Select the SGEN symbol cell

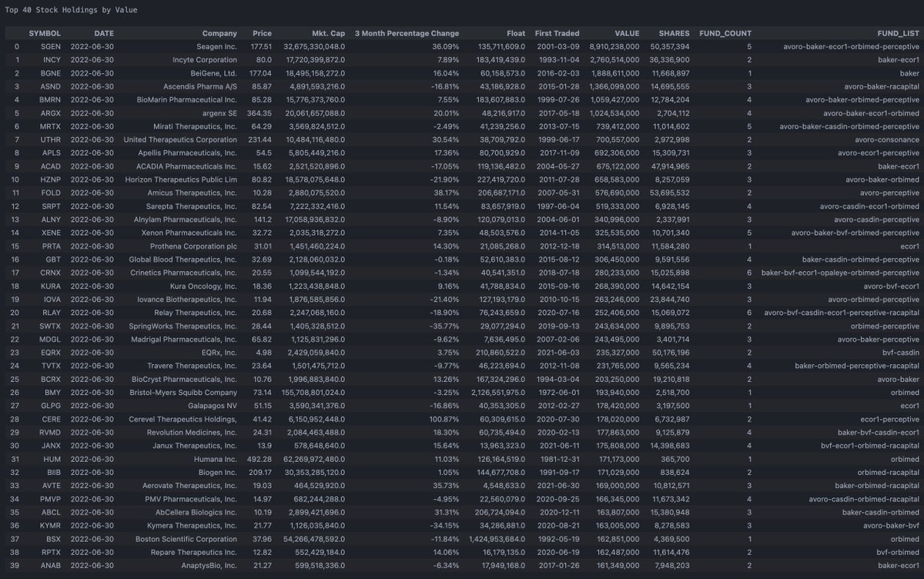(50, 46)
